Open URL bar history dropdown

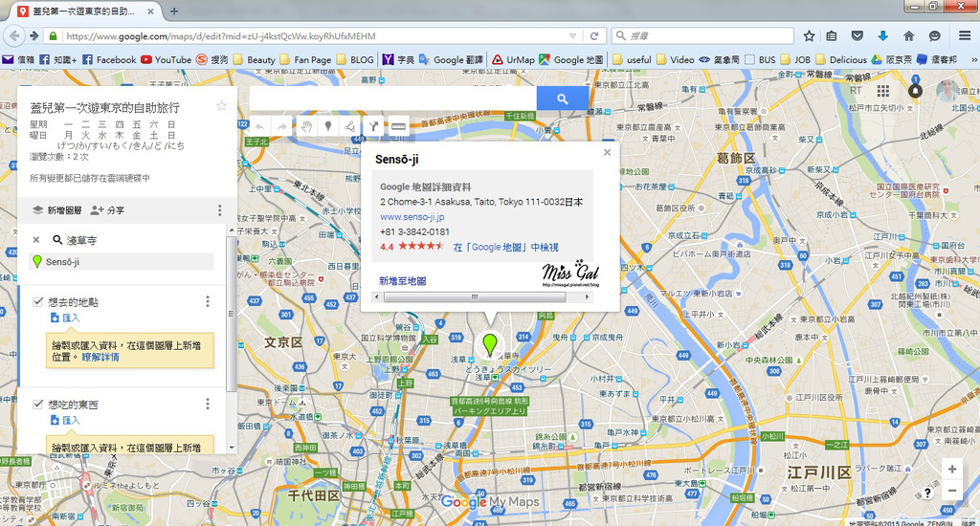click(x=572, y=36)
